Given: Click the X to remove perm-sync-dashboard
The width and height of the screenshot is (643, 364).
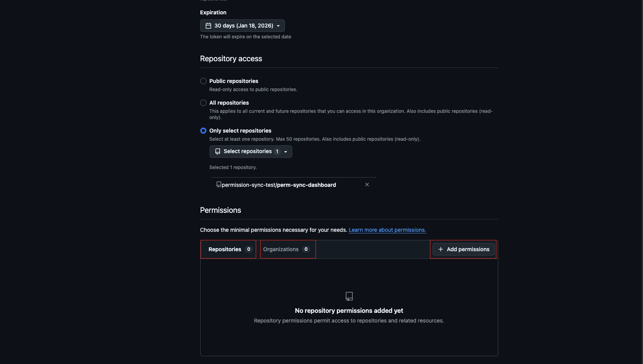Looking at the screenshot, I should (367, 185).
